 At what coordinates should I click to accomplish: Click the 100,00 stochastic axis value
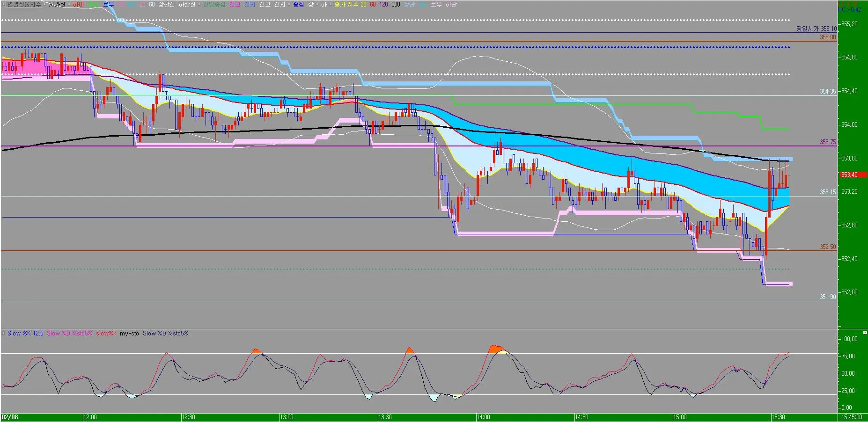tap(849, 339)
